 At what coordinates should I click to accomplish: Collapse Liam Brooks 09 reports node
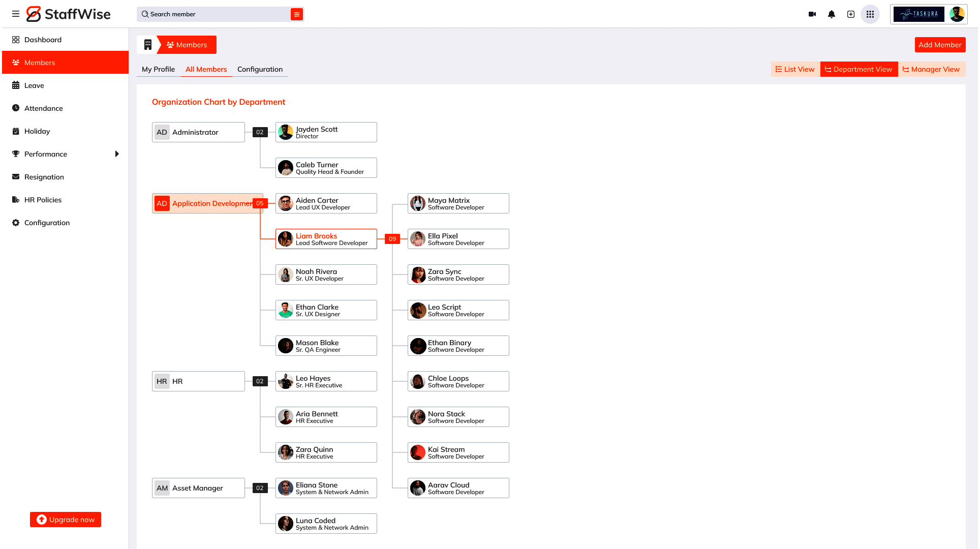point(392,239)
